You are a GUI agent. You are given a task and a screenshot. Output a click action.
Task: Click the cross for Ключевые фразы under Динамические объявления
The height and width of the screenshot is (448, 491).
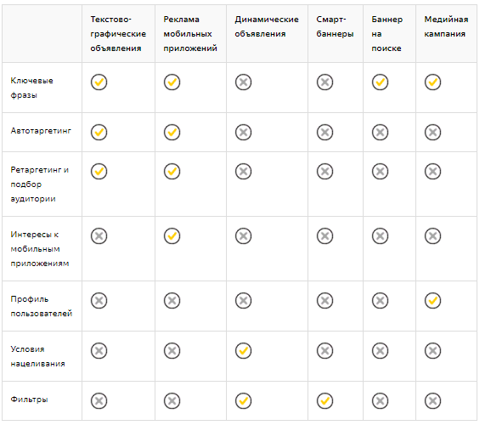(x=243, y=82)
